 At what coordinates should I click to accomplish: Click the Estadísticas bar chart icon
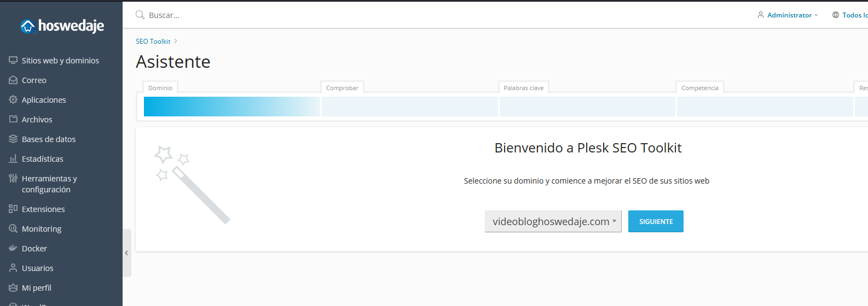(x=13, y=158)
